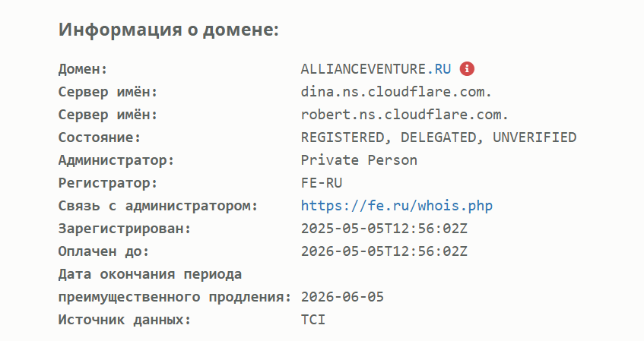Click the Private Person administrator value
Screen dimensions: 644x341
coord(359,160)
